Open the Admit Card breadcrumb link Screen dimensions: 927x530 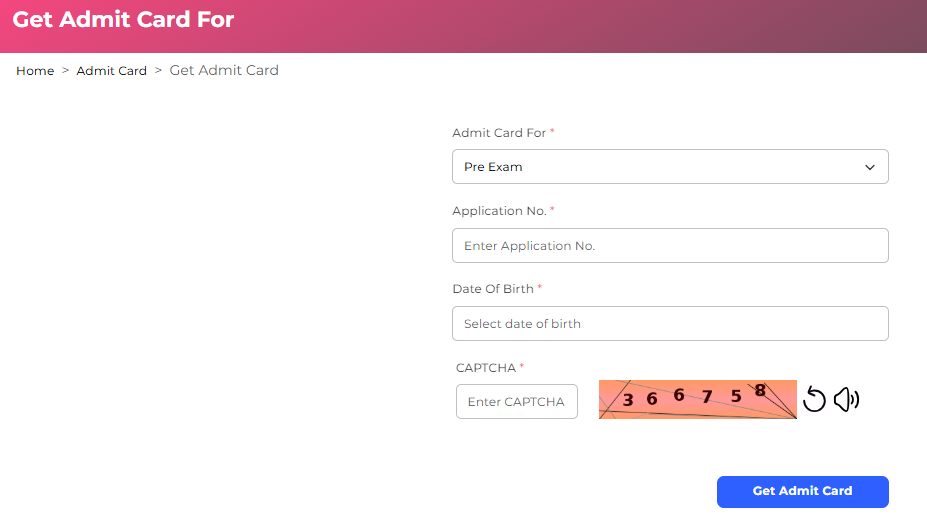(x=111, y=71)
